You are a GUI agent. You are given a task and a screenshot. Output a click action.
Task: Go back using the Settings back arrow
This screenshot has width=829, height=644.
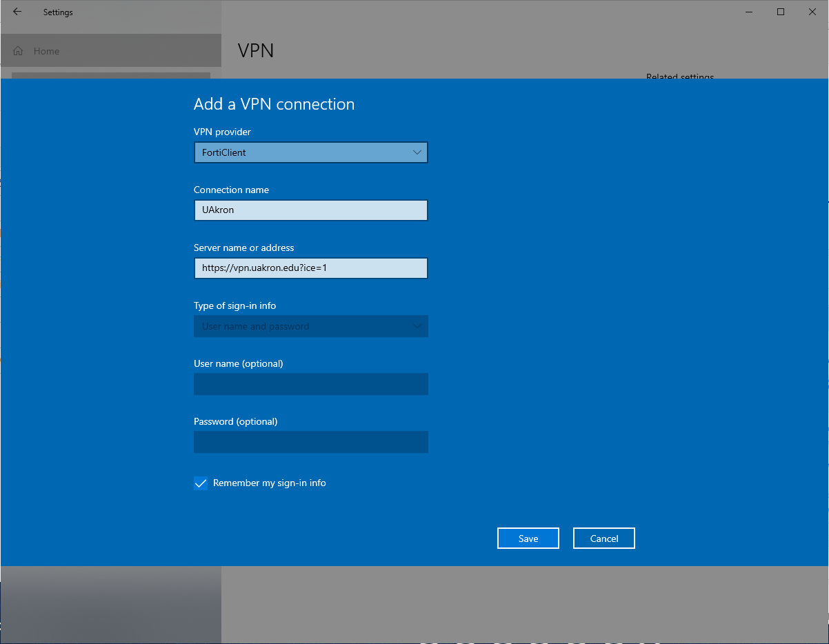(x=17, y=12)
